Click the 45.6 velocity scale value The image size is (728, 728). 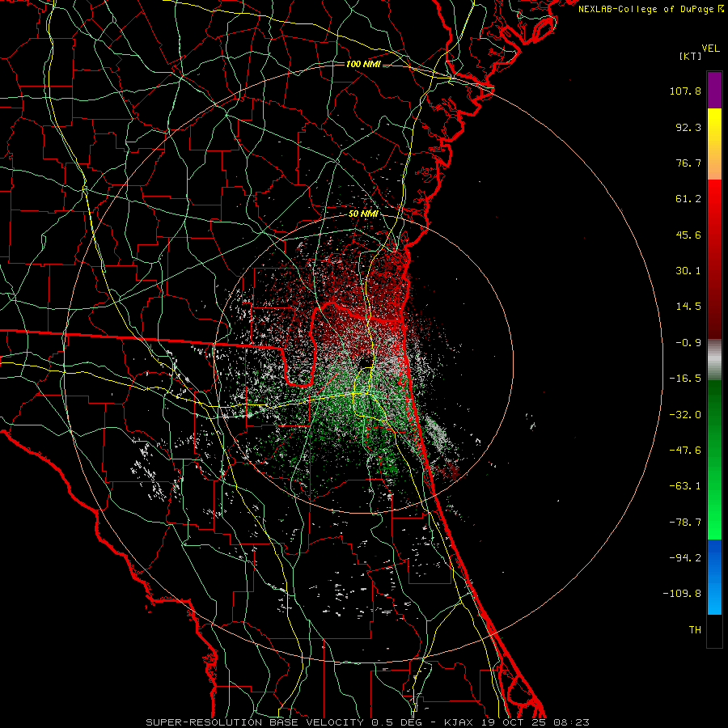[688, 235]
